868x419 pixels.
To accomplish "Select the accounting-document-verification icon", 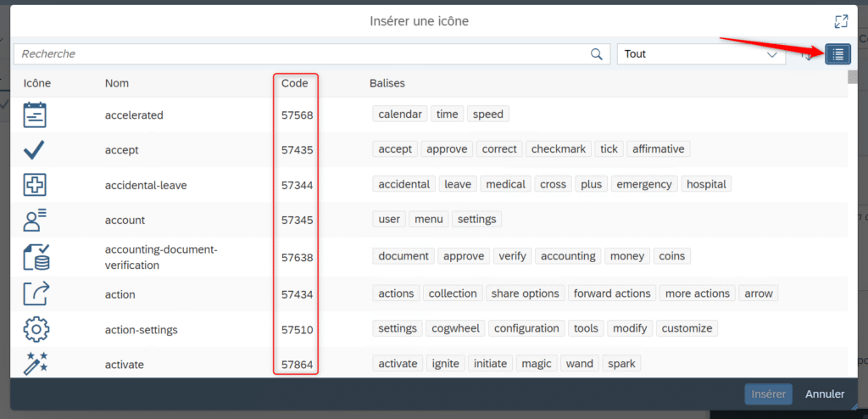I will [36, 257].
